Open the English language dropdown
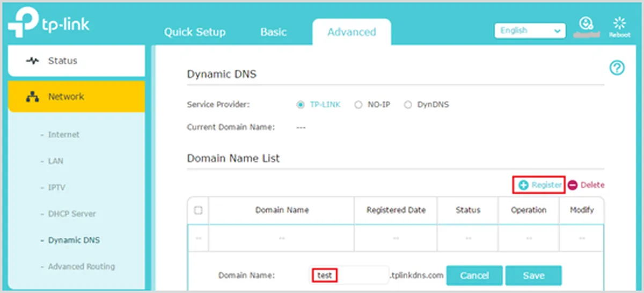Screen dimensions: 644x293 point(530,31)
